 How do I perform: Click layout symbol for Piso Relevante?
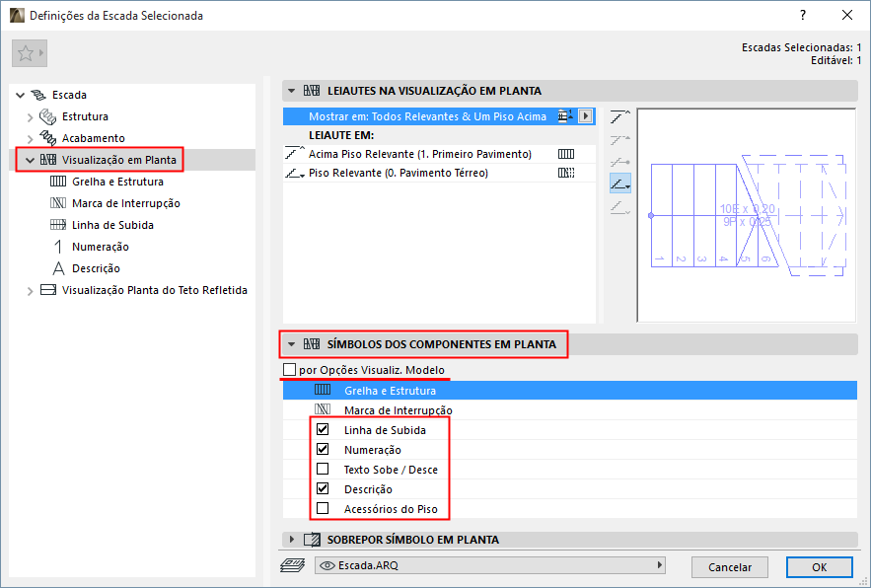click(566, 173)
